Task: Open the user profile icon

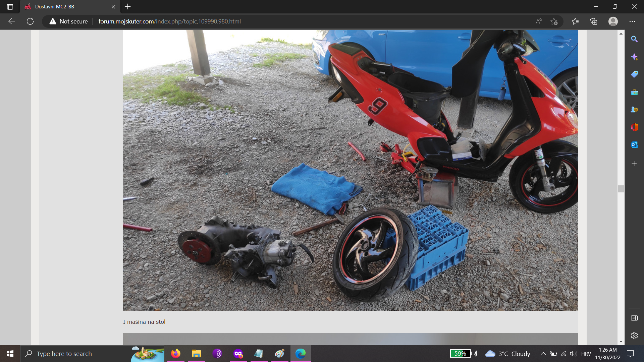Action: [x=613, y=21]
